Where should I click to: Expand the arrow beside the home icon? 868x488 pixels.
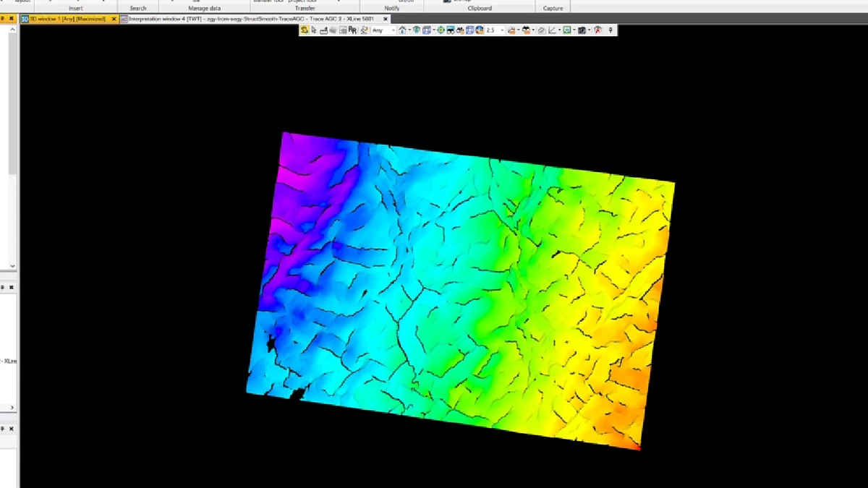[x=409, y=30]
